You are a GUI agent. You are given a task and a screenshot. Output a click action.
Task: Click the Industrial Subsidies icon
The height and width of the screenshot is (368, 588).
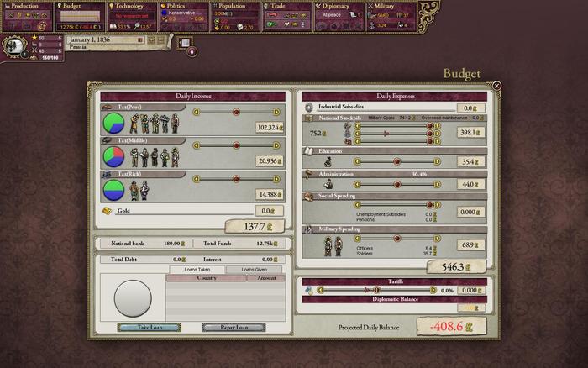[x=309, y=108]
